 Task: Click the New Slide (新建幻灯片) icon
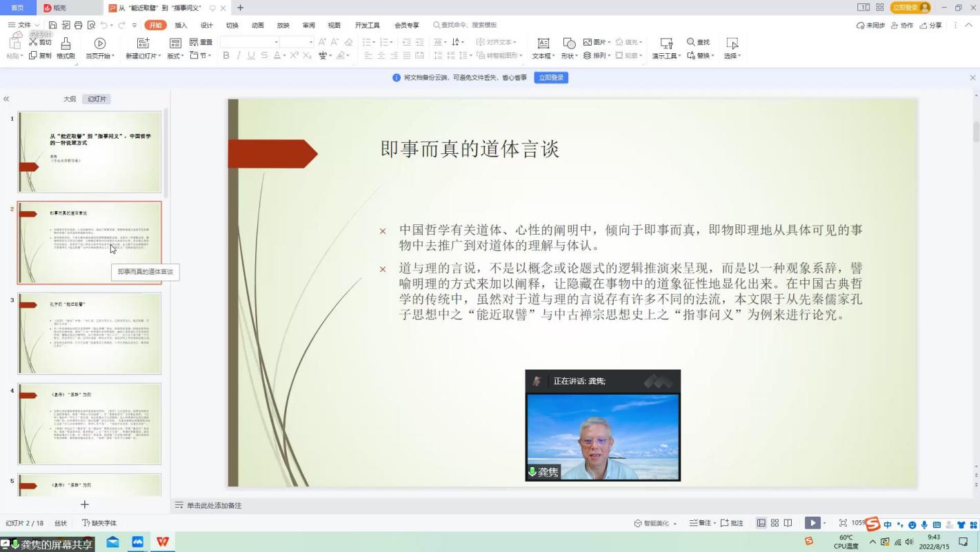click(x=143, y=43)
